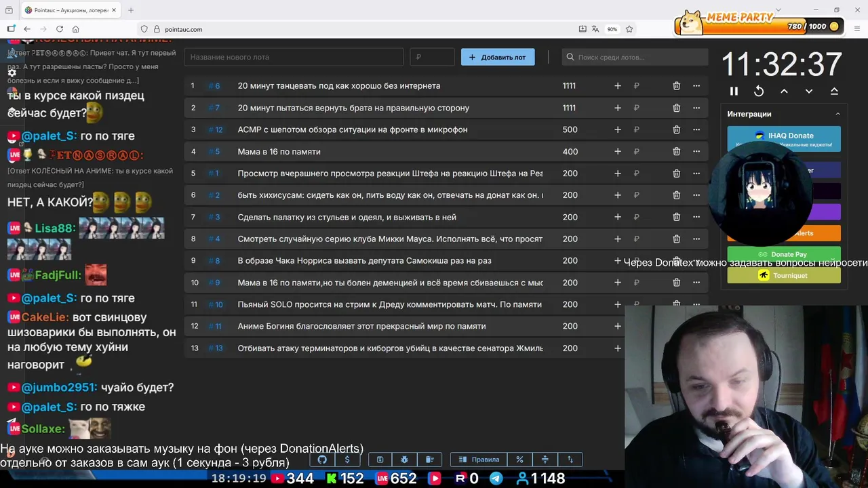
Task: Click the bug report icon
Action: coord(405,460)
